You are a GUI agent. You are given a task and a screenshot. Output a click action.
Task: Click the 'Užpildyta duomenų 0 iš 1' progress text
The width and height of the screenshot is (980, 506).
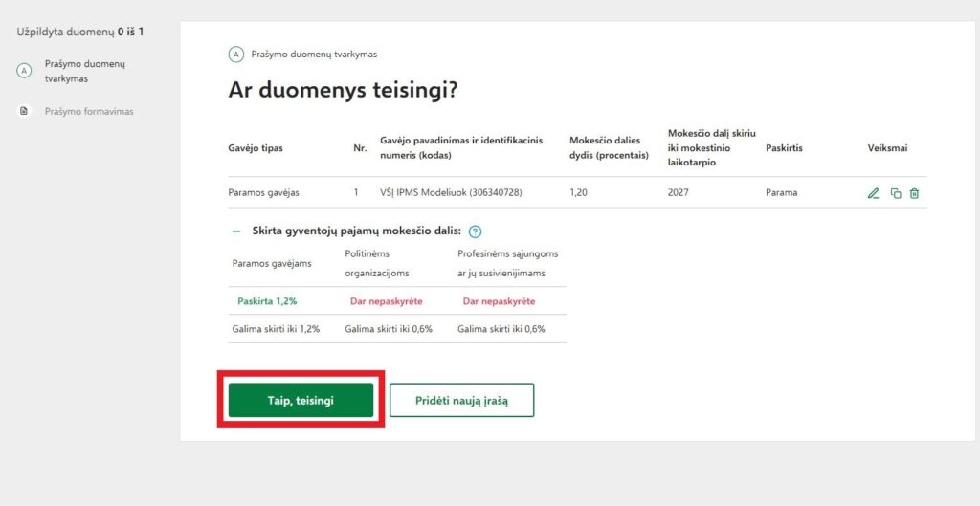click(x=80, y=32)
